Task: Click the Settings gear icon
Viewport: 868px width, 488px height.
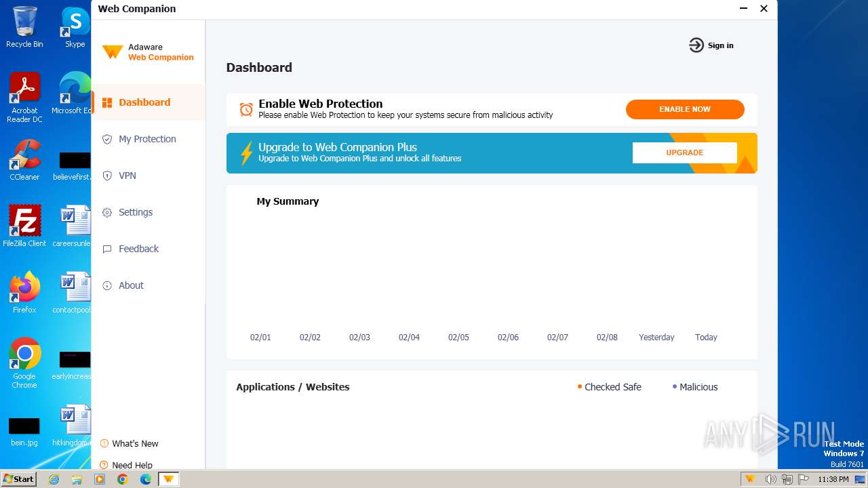Action: tap(107, 212)
